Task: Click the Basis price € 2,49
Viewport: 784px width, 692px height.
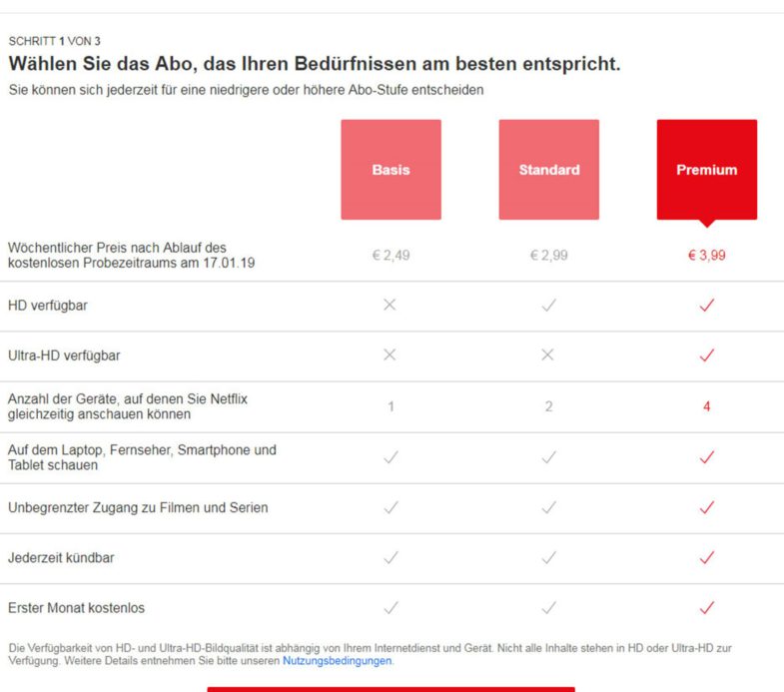Action: point(391,256)
